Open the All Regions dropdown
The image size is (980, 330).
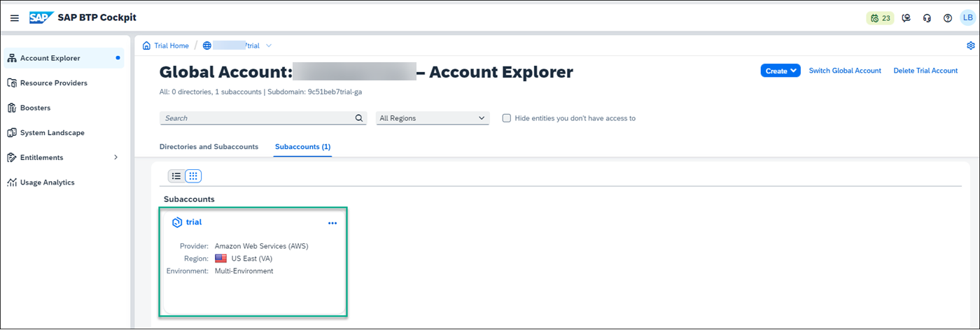[x=432, y=118]
